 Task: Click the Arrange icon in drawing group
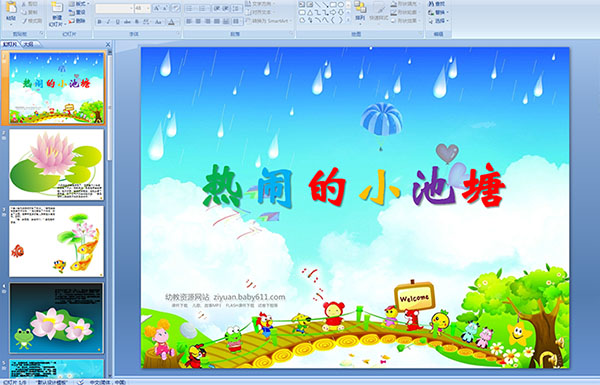click(x=360, y=11)
